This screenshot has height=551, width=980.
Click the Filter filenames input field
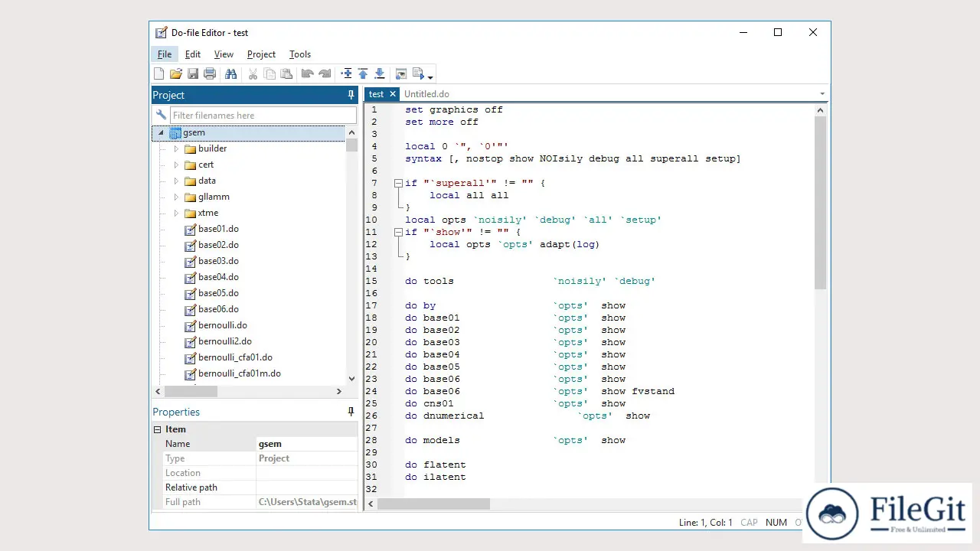[x=263, y=115]
